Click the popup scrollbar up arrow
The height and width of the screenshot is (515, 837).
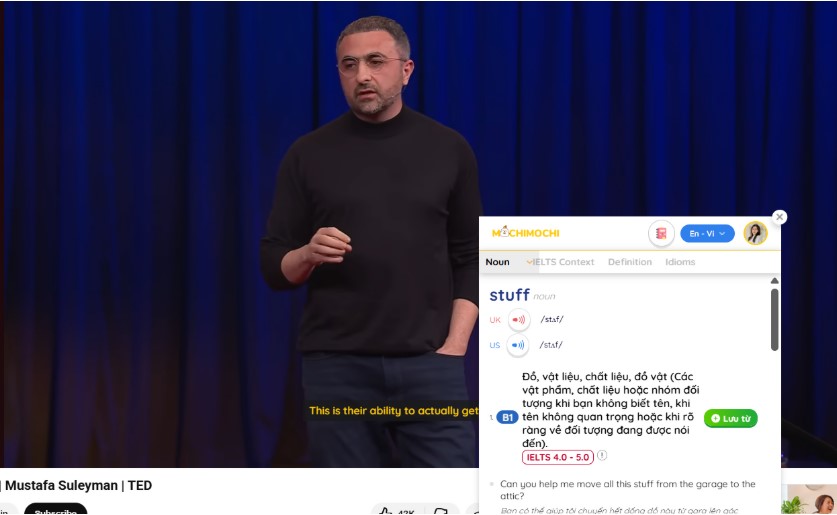(x=775, y=281)
